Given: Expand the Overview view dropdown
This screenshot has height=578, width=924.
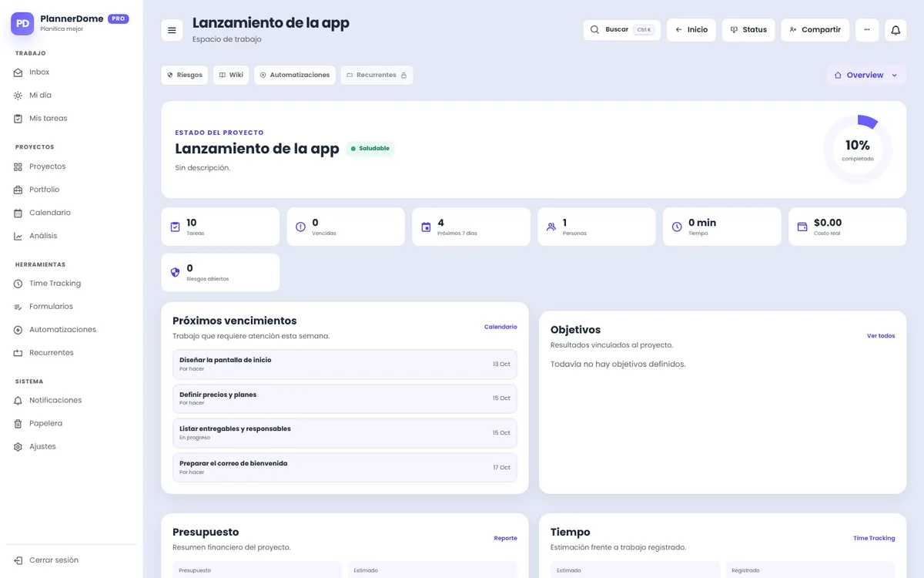Looking at the screenshot, I should coord(866,75).
